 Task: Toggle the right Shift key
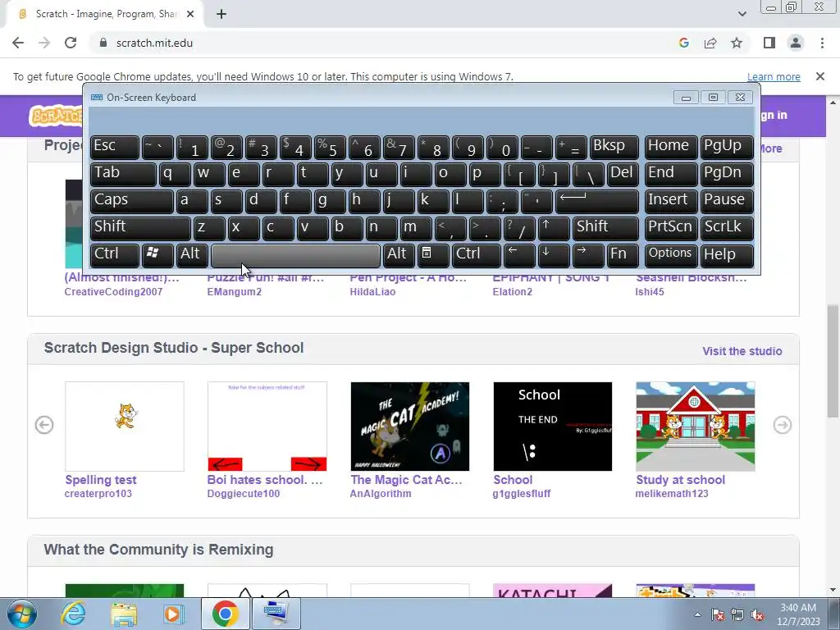[x=605, y=228]
